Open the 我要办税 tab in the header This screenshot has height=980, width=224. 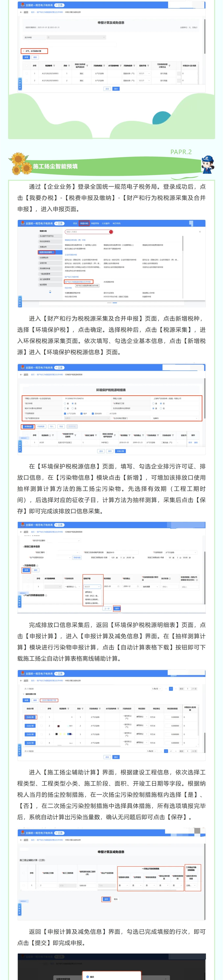click(x=84, y=223)
